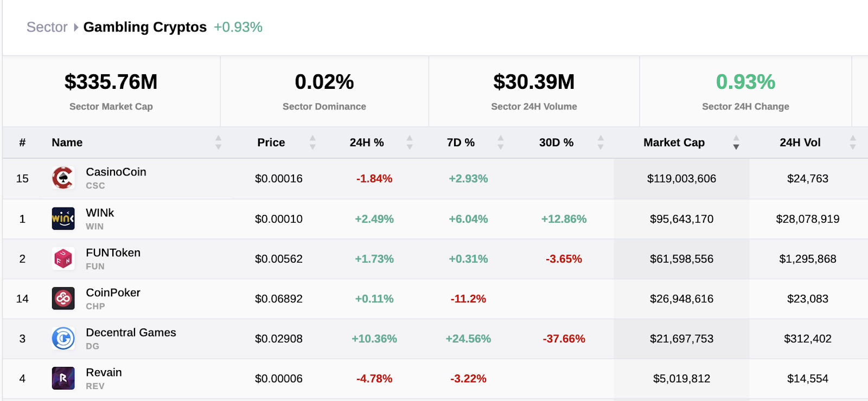Viewport: 868px width, 401px height.
Task: Click CoinPoker 7D change -11.2%
Action: (x=468, y=299)
